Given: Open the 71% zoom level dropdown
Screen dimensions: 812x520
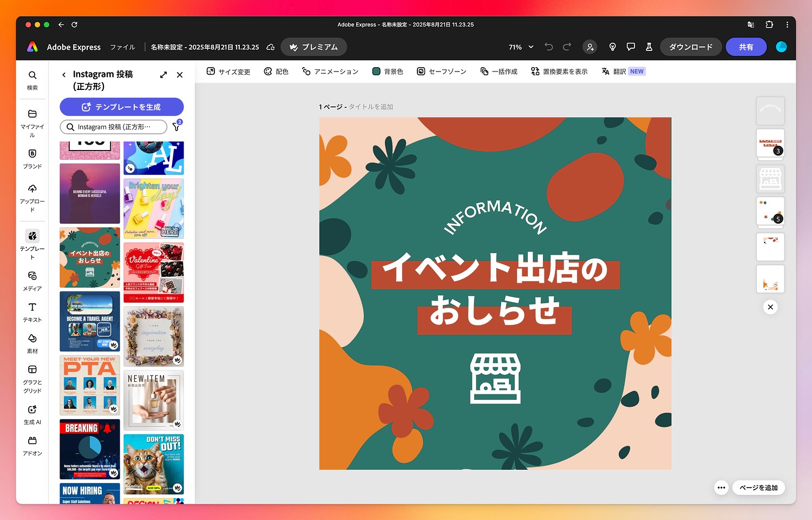Looking at the screenshot, I should point(521,47).
